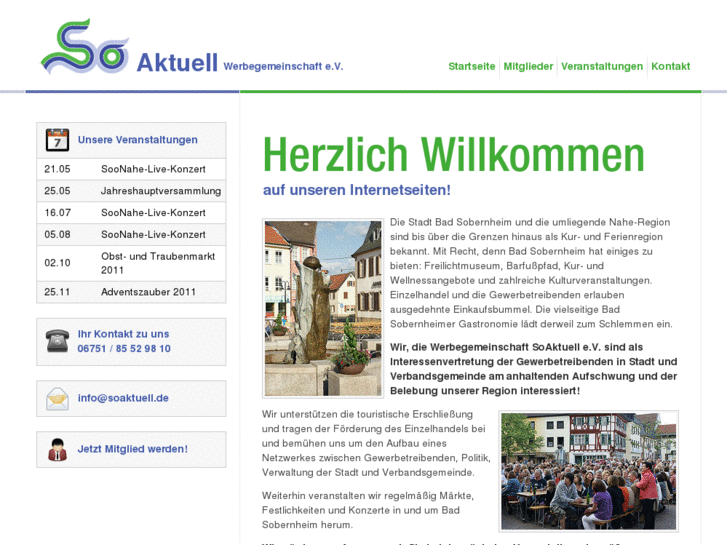
Task: Click the member avatar icon
Action: [57, 449]
